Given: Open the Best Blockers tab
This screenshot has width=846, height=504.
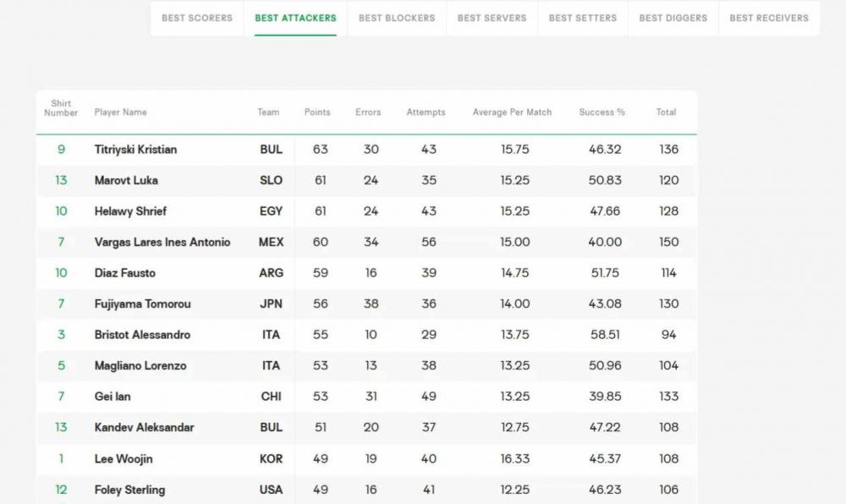Looking at the screenshot, I should point(397,18).
